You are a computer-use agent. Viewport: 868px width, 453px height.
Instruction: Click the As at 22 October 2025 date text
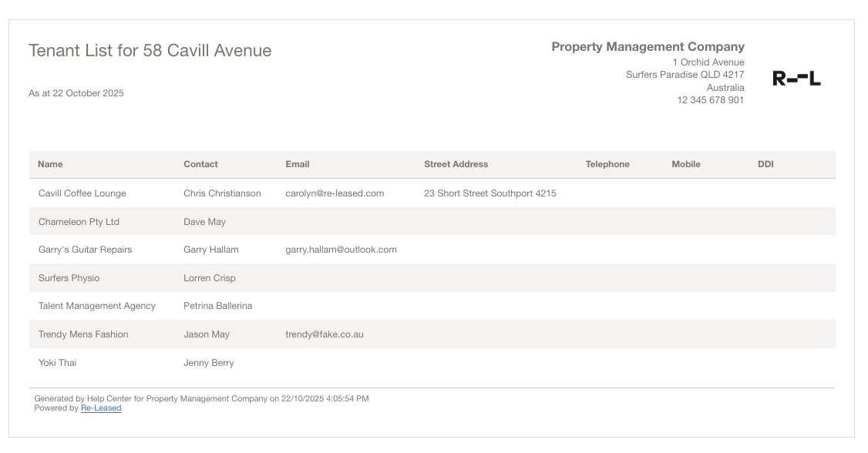(x=76, y=93)
